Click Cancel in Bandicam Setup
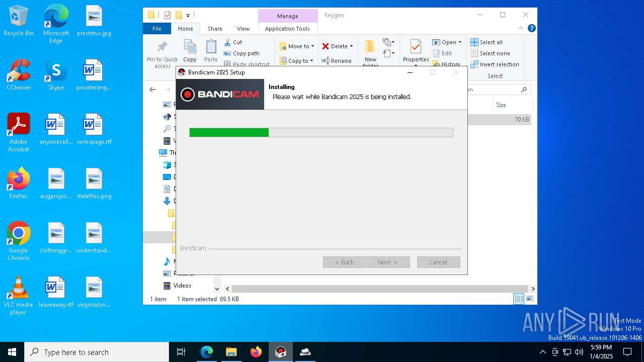Viewport: 644px width, 362px height. tap(438, 262)
